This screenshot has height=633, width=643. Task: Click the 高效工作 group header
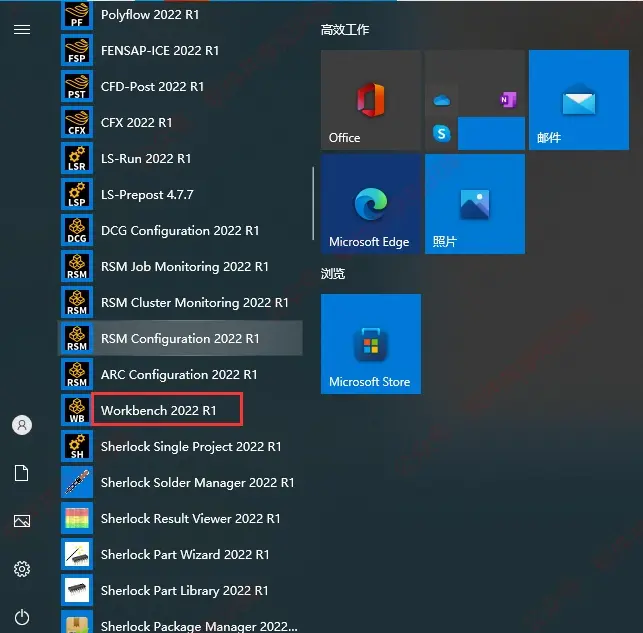(x=345, y=30)
